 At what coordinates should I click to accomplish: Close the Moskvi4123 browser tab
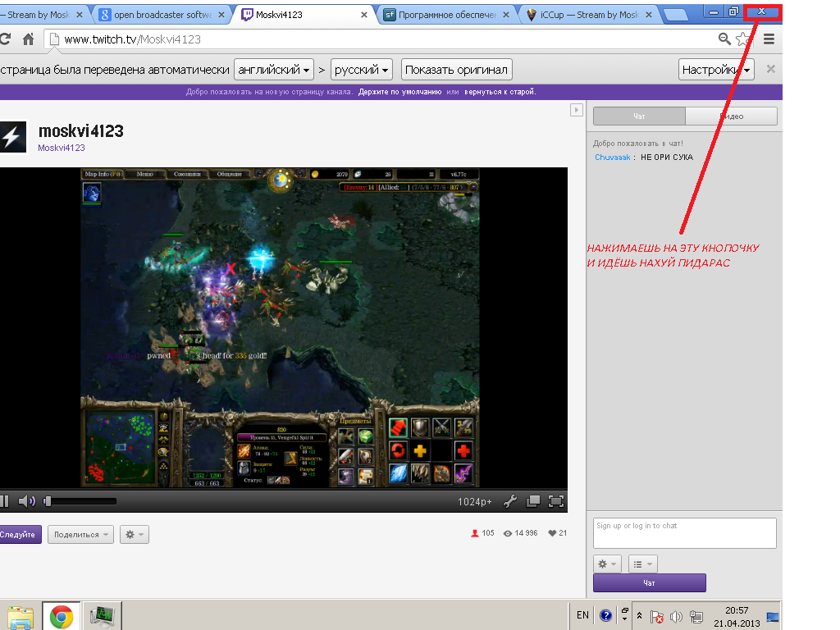click(363, 15)
